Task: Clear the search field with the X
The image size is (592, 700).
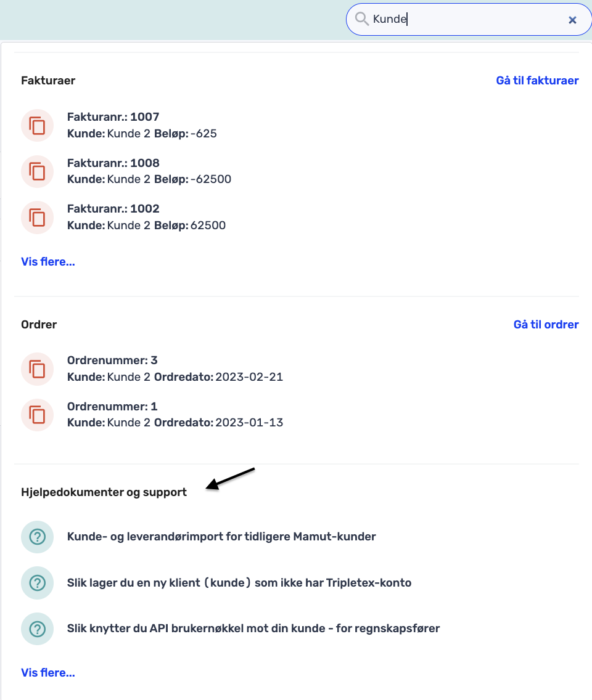Action: coord(572,20)
